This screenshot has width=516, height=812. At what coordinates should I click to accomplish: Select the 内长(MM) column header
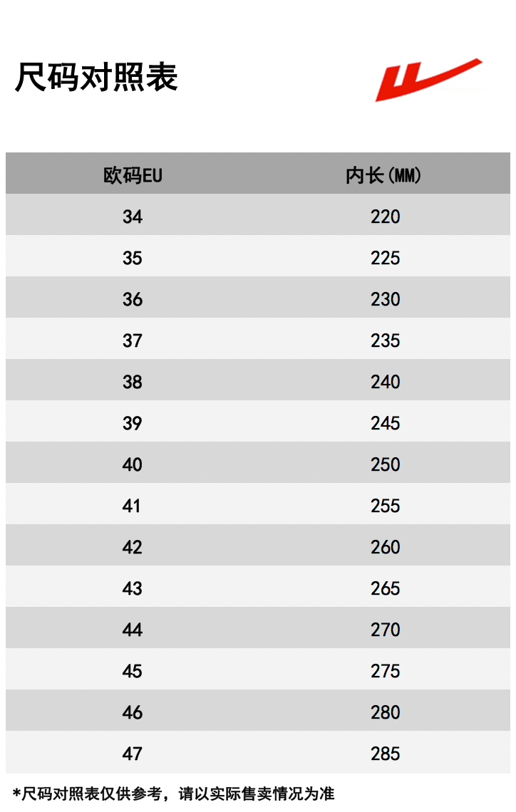tap(384, 175)
